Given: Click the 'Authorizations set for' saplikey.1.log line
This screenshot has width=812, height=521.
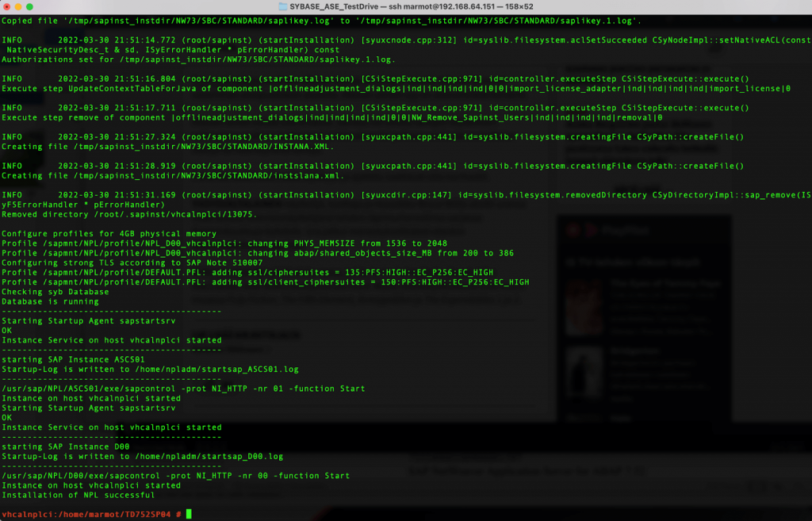Looking at the screenshot, I should pyautogui.click(x=198, y=59).
